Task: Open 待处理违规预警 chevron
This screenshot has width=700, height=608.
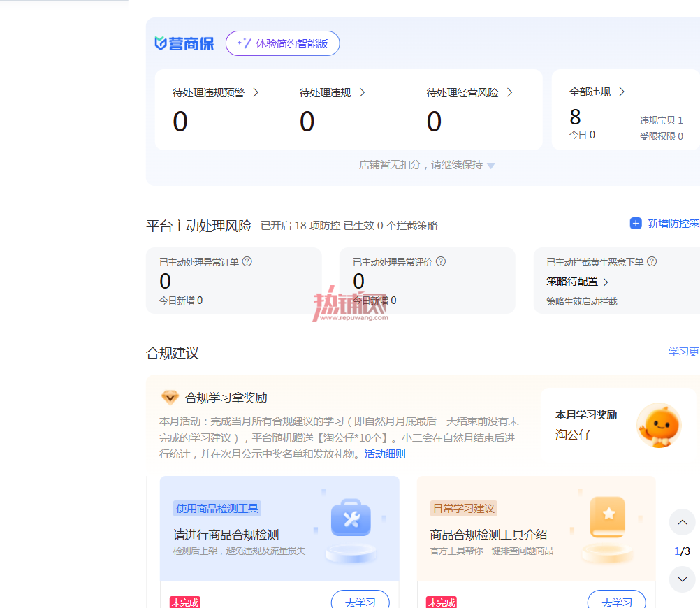Action: click(x=256, y=92)
